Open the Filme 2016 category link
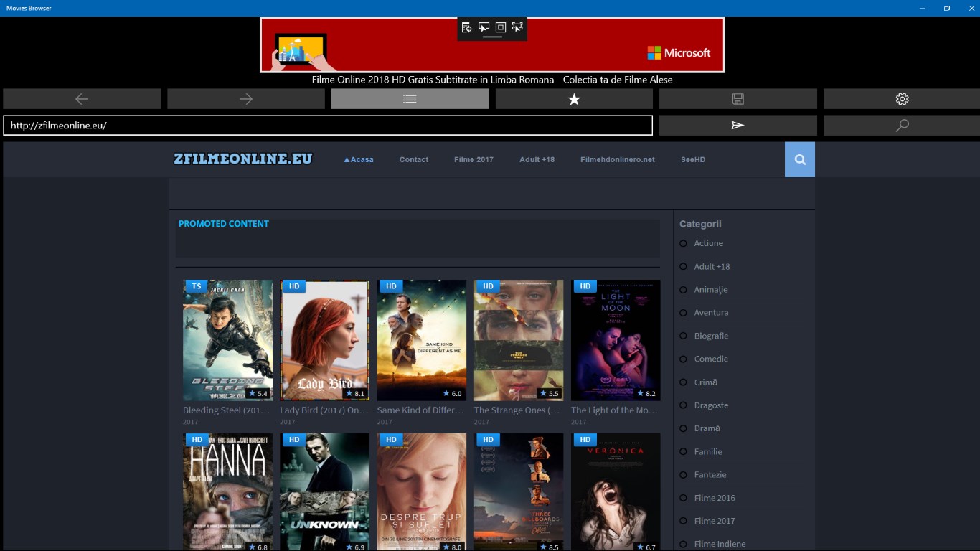980x551 pixels. (x=715, y=498)
